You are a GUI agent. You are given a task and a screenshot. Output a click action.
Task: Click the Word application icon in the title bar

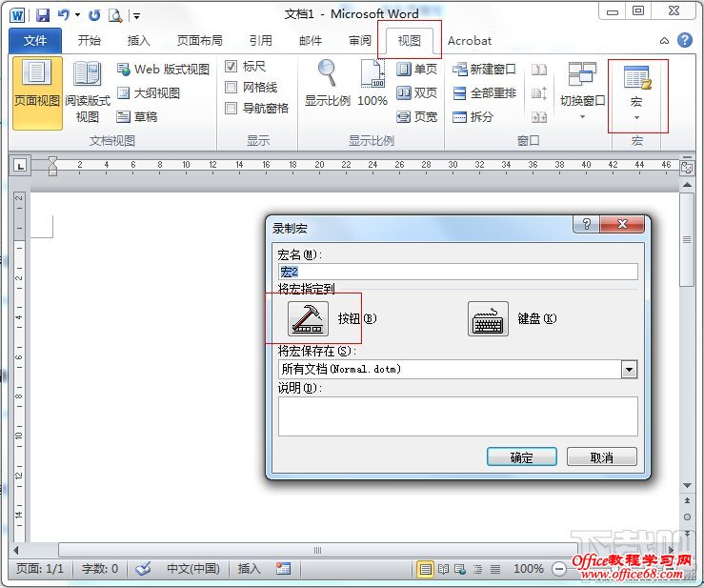(x=17, y=15)
